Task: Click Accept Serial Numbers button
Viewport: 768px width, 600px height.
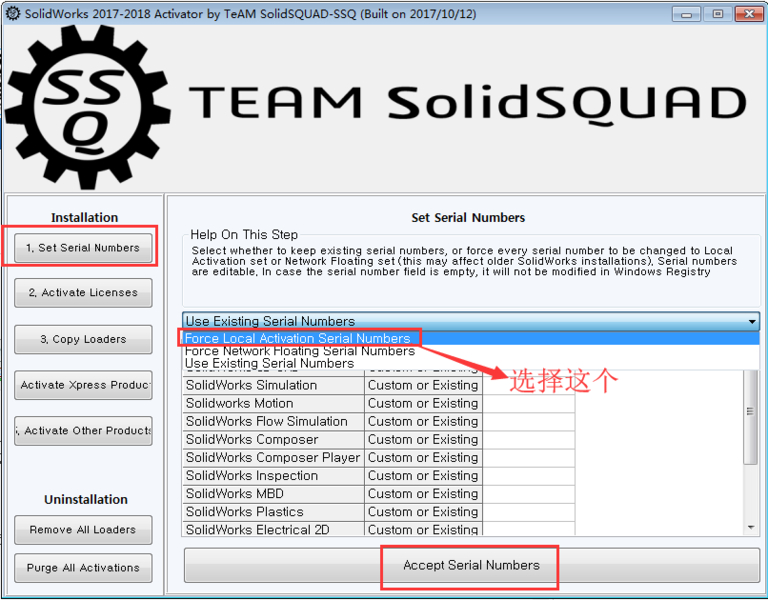Action: [x=471, y=565]
